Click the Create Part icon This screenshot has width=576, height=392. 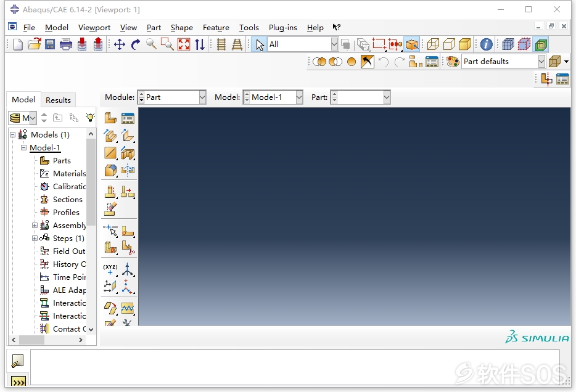110,118
